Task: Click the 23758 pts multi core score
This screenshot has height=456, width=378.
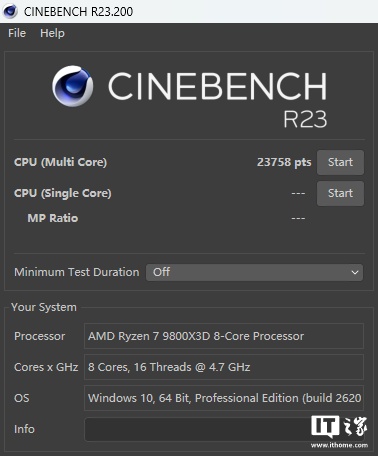Action: [x=284, y=162]
